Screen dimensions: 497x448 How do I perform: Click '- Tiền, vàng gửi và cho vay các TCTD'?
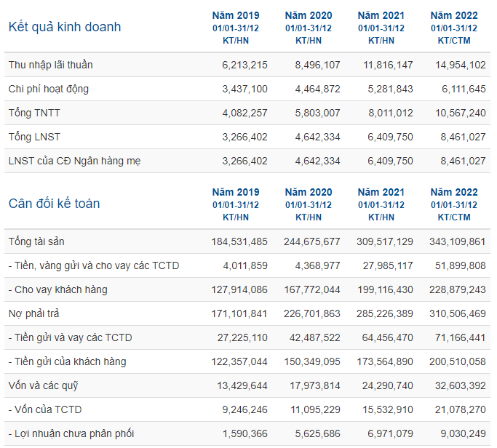(94, 265)
